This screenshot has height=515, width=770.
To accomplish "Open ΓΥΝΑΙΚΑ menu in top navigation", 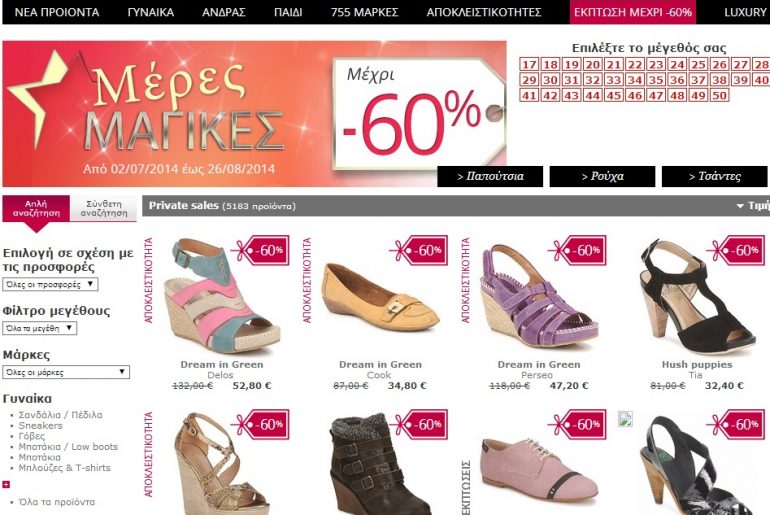I will (x=150, y=12).
